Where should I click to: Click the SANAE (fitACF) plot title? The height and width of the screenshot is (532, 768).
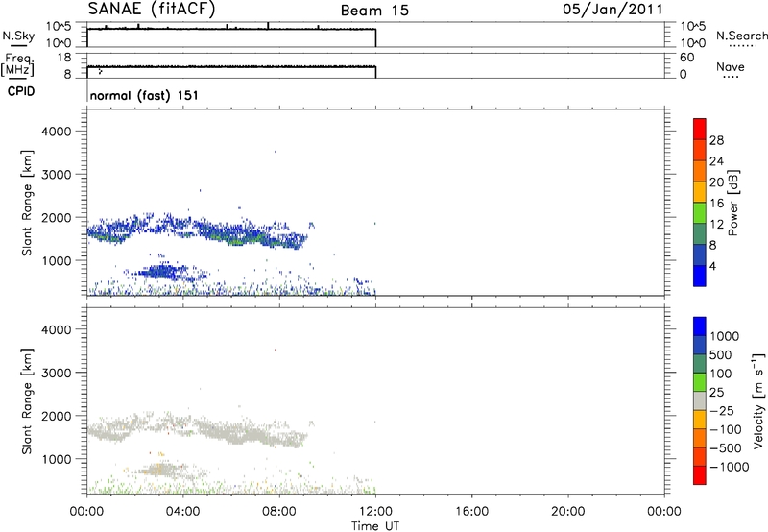pyautogui.click(x=152, y=10)
